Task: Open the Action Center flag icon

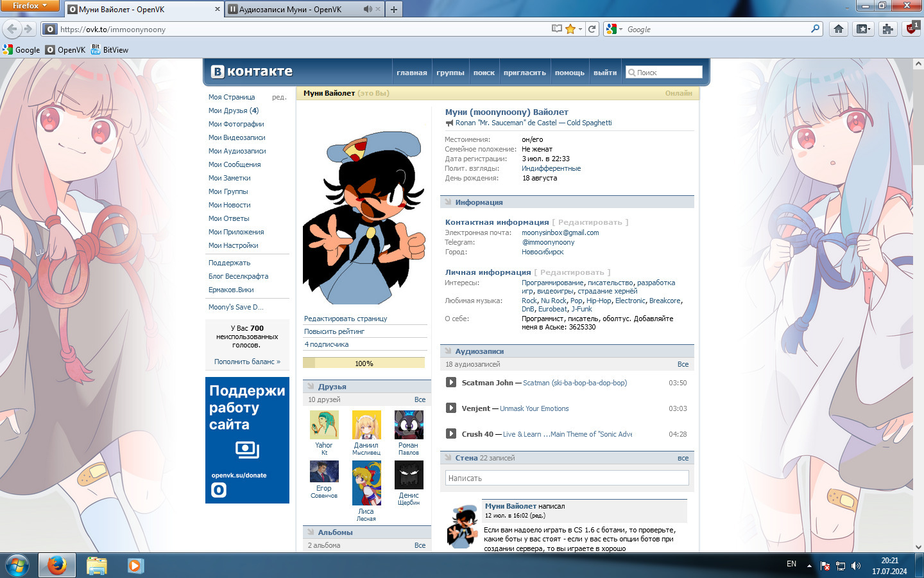Action: tap(825, 566)
